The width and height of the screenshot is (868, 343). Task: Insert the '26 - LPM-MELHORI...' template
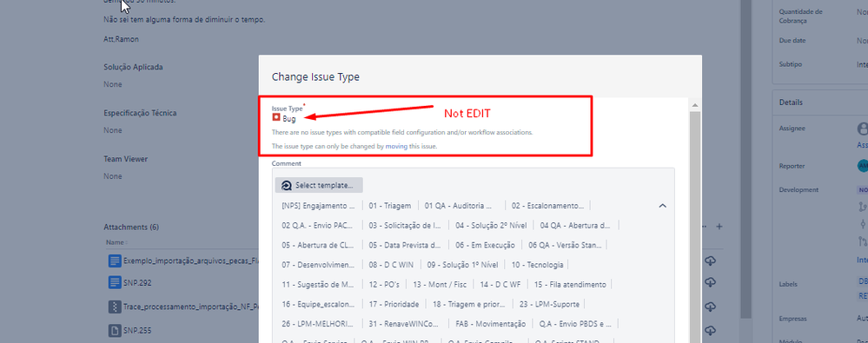[x=318, y=324]
